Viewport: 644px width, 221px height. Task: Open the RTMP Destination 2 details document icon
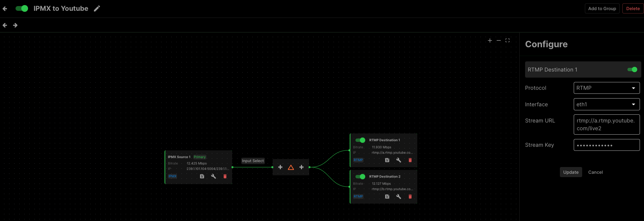387,196
